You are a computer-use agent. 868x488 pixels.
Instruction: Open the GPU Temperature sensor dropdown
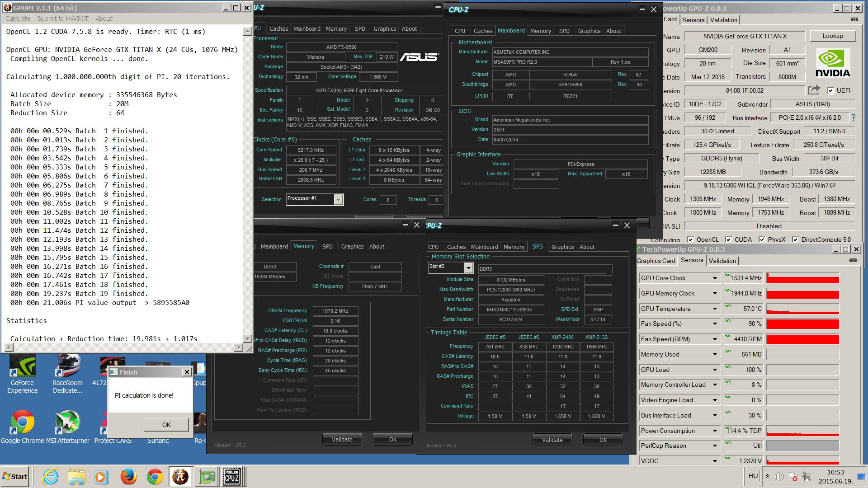(715, 309)
